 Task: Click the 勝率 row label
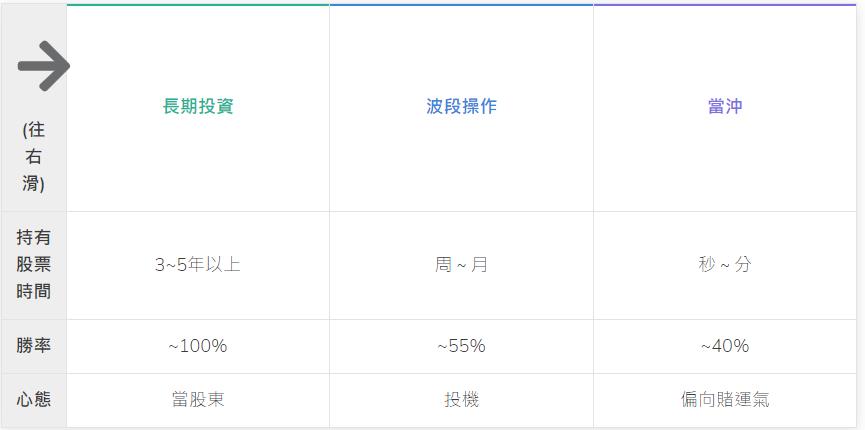34,346
